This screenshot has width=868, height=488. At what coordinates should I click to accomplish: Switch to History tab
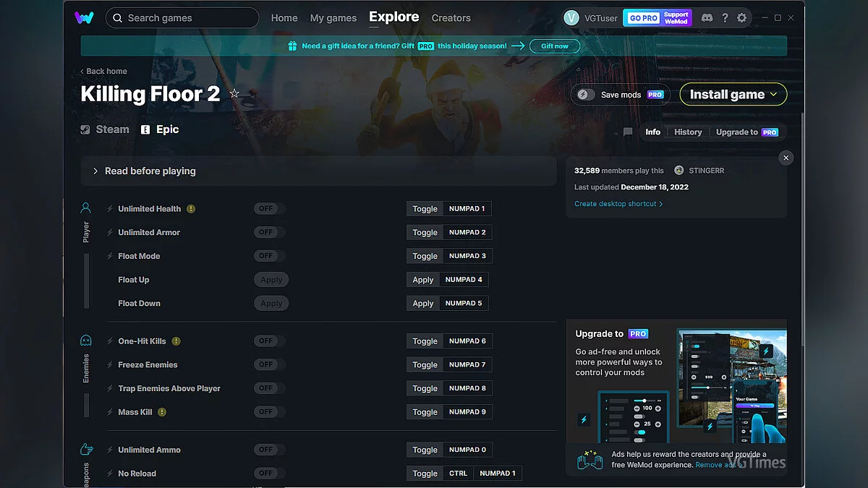point(688,132)
